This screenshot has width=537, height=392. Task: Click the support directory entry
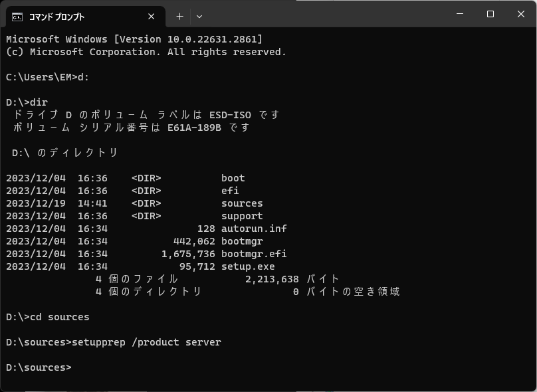(x=242, y=216)
